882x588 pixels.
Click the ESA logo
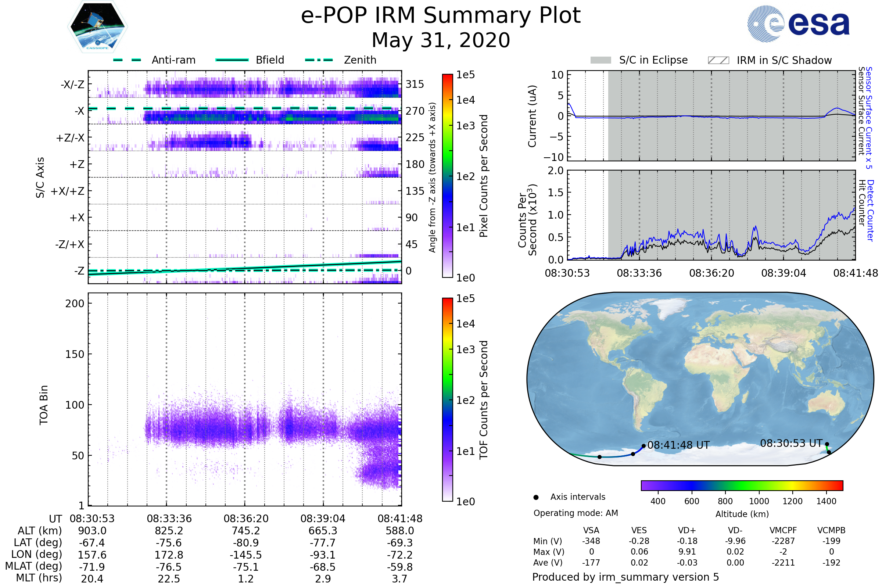(798, 24)
